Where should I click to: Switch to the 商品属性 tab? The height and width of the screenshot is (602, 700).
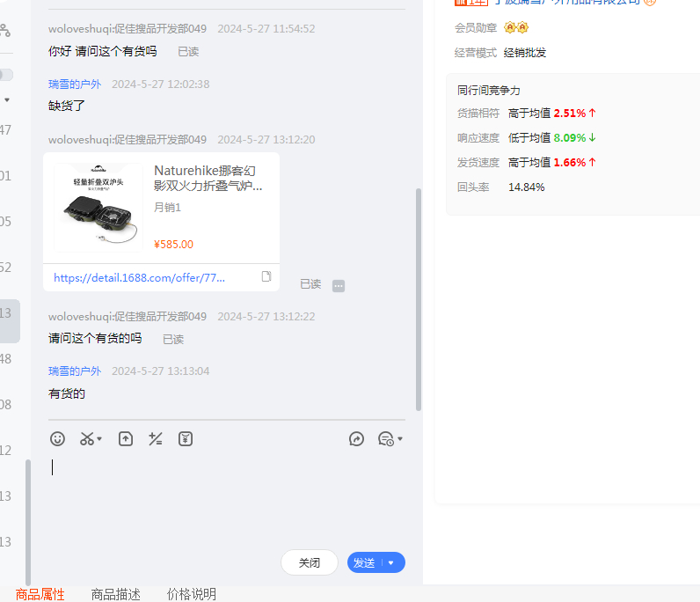pyautogui.click(x=40, y=594)
